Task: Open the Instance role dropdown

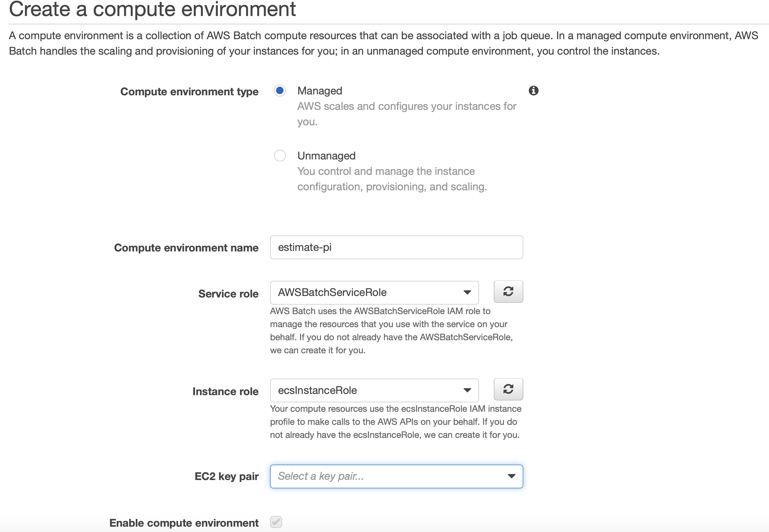Action: tap(374, 390)
